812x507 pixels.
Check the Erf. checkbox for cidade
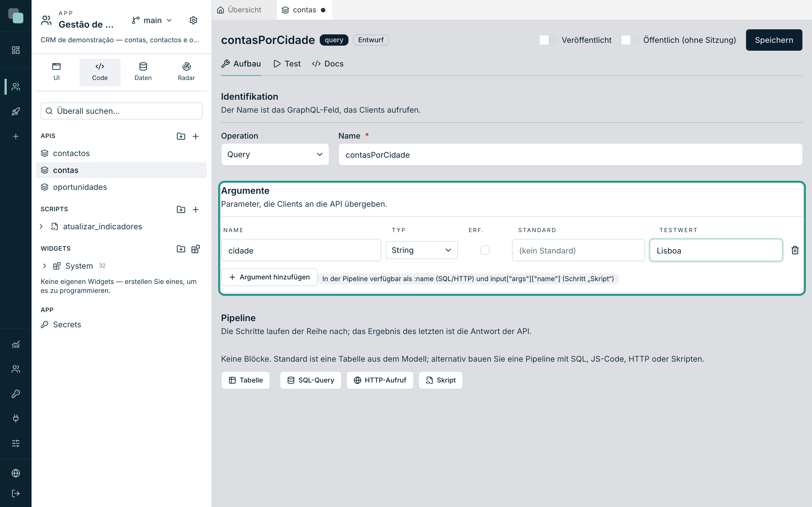point(485,250)
